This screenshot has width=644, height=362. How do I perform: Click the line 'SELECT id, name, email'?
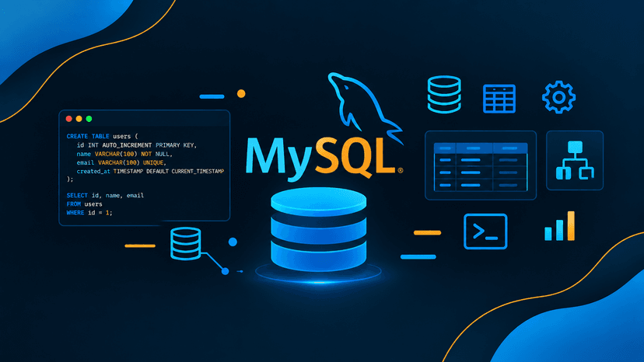(x=105, y=195)
